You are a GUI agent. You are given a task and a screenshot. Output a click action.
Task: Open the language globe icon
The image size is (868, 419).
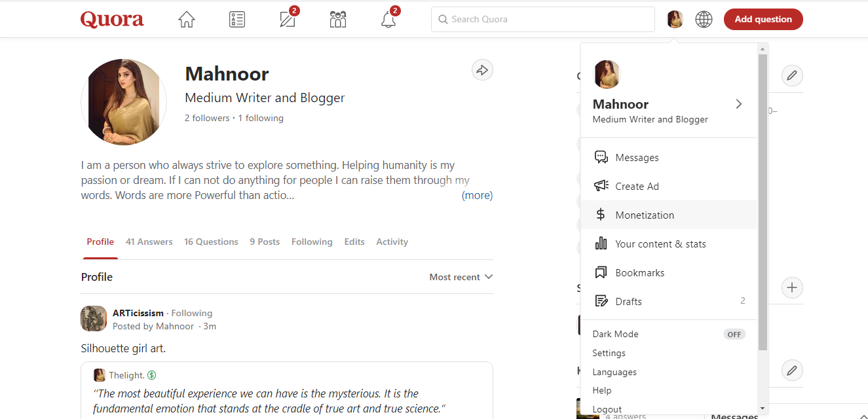[704, 20]
